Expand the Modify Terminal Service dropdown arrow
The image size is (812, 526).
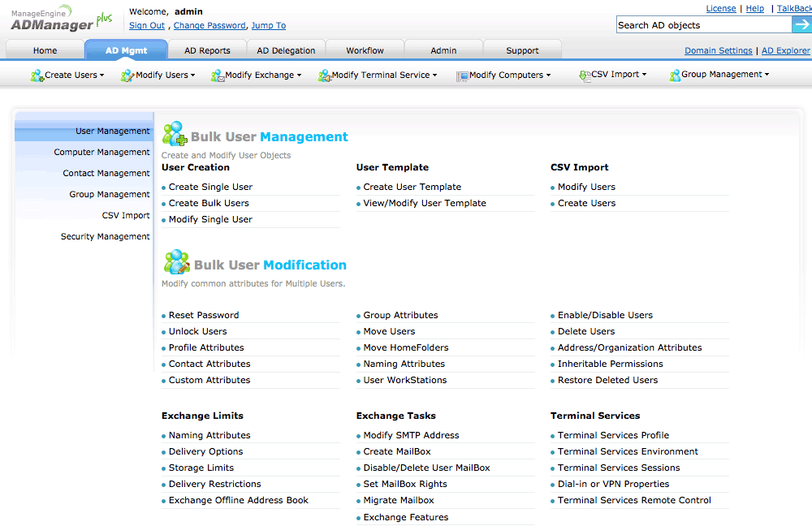(434, 75)
